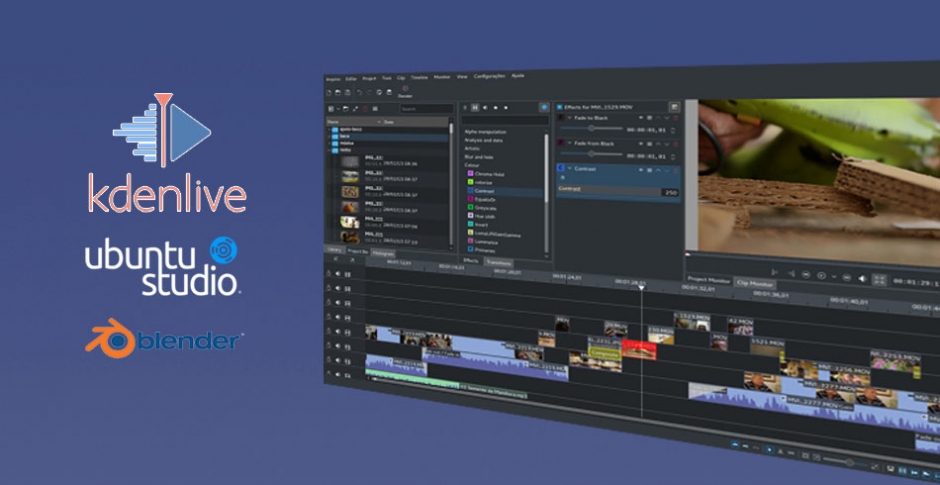This screenshot has width=940, height=485.
Task: Click the new project icon in toolbar
Action: point(329,92)
